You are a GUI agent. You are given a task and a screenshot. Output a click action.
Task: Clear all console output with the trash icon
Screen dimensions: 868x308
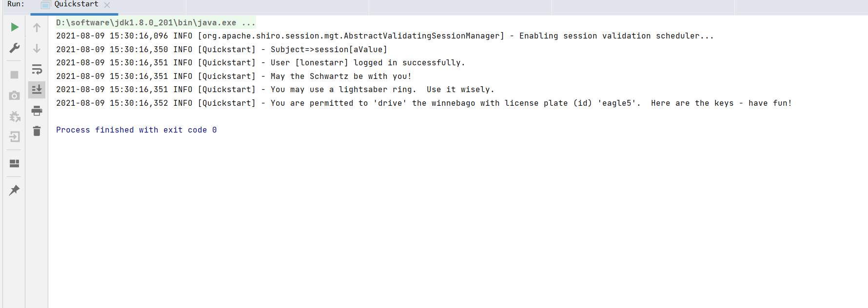[x=37, y=131]
